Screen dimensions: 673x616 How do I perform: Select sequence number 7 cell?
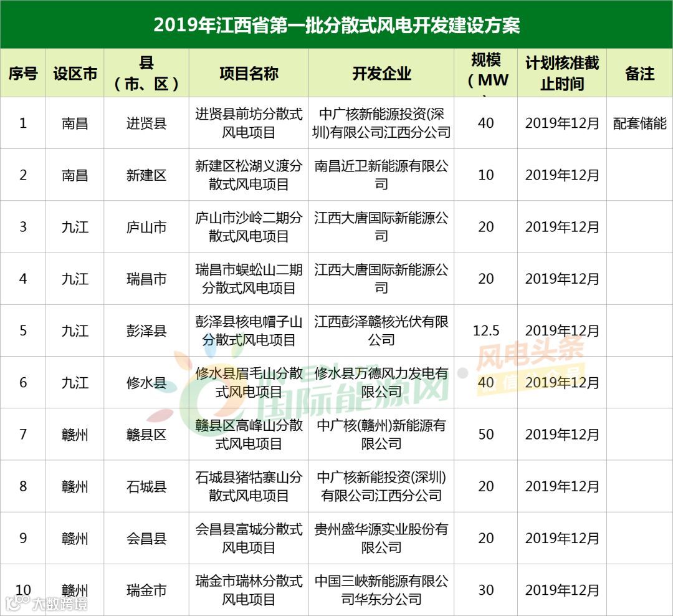pyautogui.click(x=23, y=435)
